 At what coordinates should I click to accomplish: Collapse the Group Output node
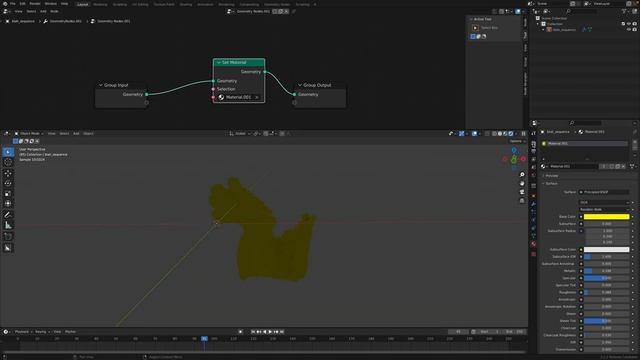pyautogui.click(x=300, y=85)
